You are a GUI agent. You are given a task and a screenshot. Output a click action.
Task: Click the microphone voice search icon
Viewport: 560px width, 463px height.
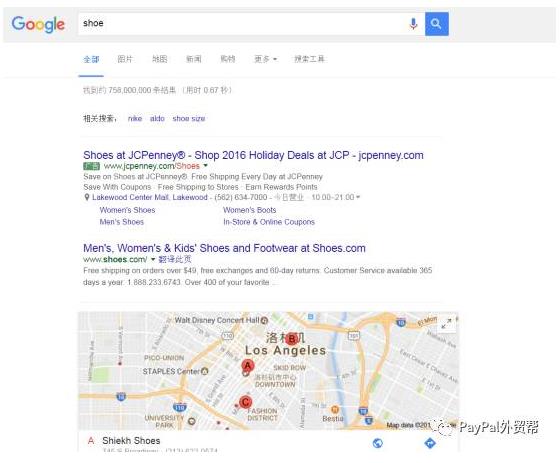click(413, 24)
